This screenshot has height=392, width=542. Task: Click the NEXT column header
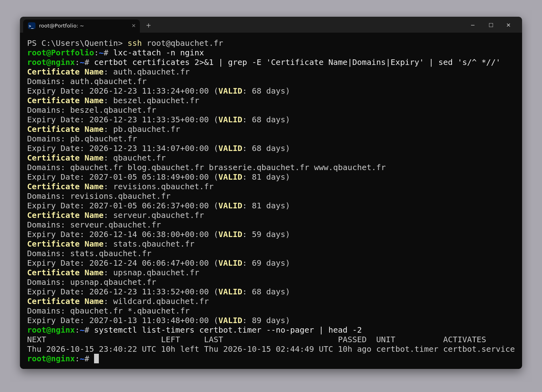pos(37,339)
